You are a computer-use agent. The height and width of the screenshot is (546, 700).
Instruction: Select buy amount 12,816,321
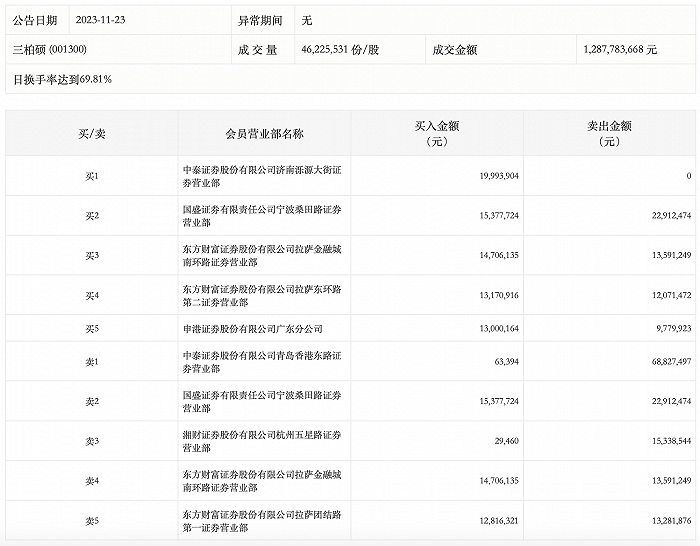point(499,521)
